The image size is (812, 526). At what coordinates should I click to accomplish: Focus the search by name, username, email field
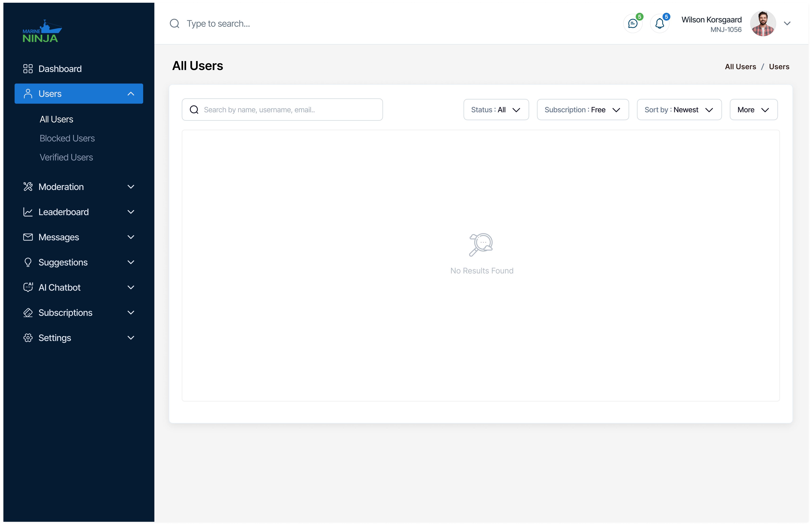coord(290,110)
